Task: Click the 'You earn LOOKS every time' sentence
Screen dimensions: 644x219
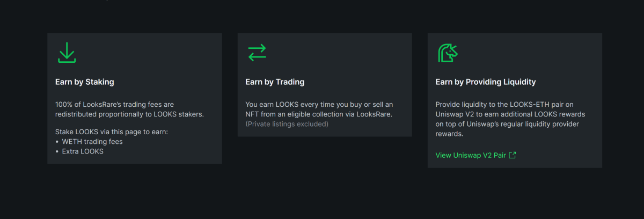Action: (319, 104)
